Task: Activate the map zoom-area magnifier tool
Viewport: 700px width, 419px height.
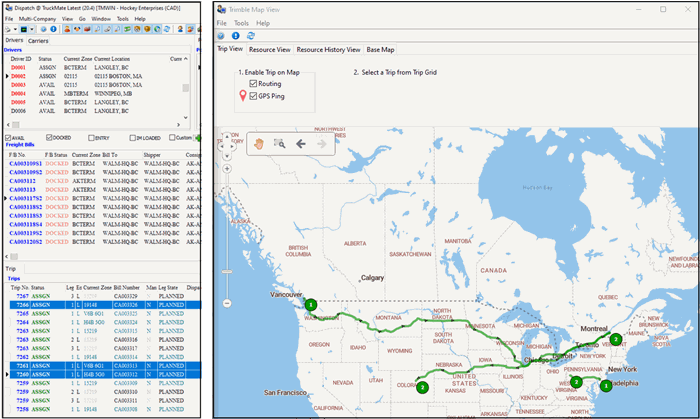Action: point(279,144)
